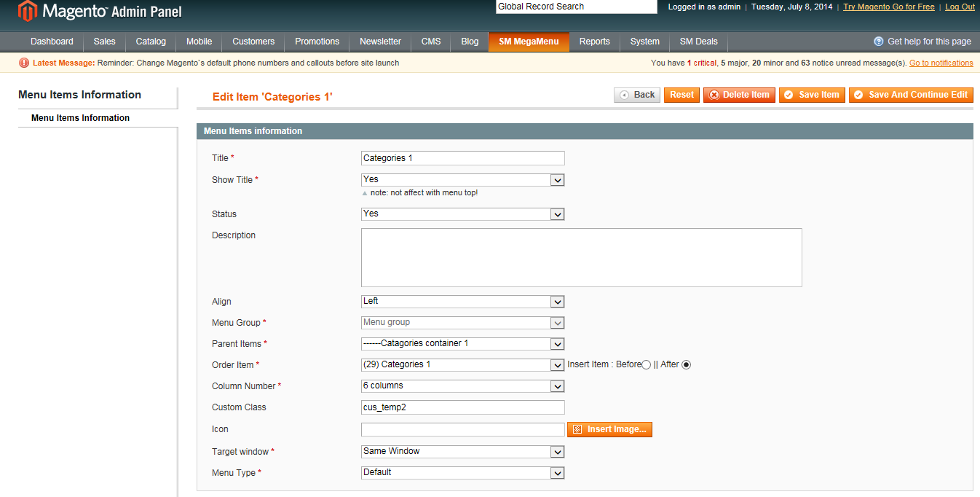Click the 'Logged in as admin' text
This screenshot has height=497, width=980.
(x=704, y=7)
